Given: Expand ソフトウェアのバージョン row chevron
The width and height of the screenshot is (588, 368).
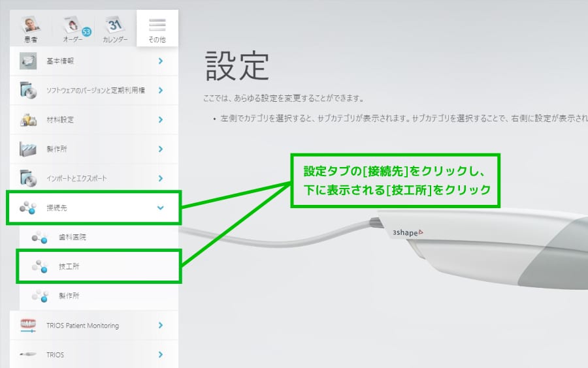Looking at the screenshot, I should pos(161,90).
